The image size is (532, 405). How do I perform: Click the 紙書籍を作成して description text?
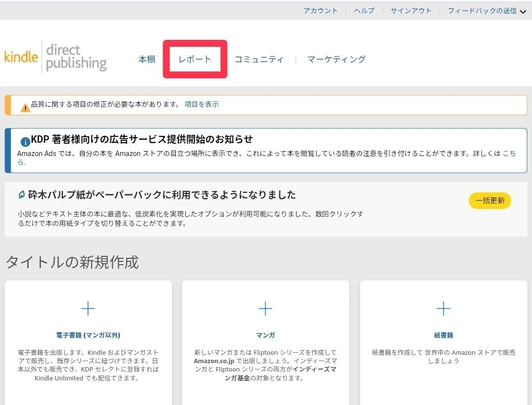tap(443, 357)
